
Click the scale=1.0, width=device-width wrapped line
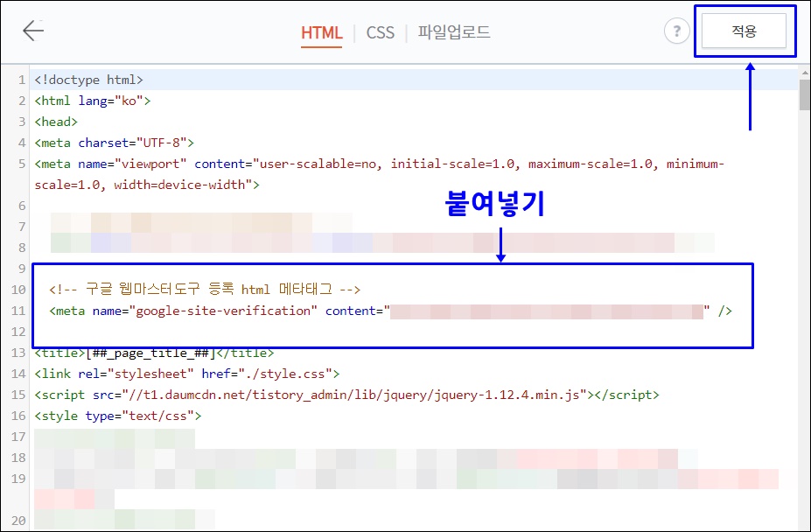pos(147,185)
